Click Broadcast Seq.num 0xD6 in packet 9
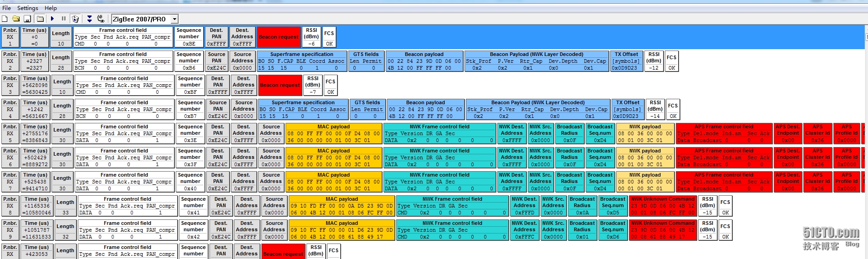This screenshot has height=259, width=868. [613, 230]
